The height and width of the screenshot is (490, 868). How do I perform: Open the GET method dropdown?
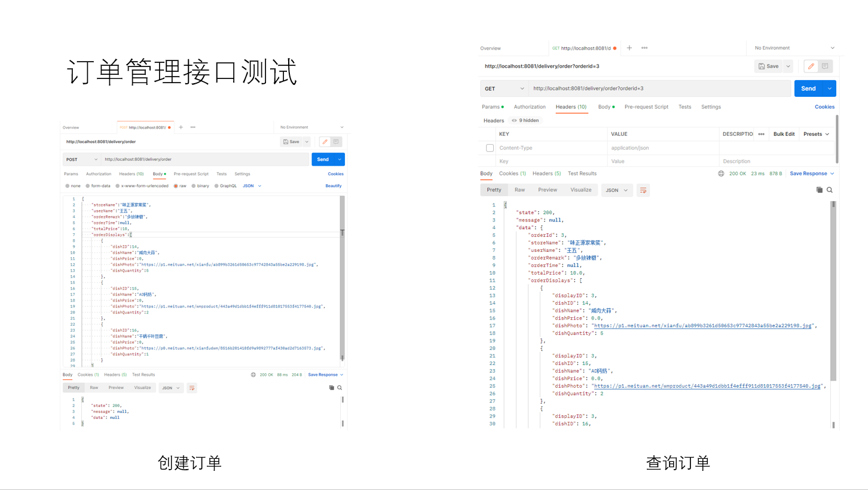coord(504,89)
